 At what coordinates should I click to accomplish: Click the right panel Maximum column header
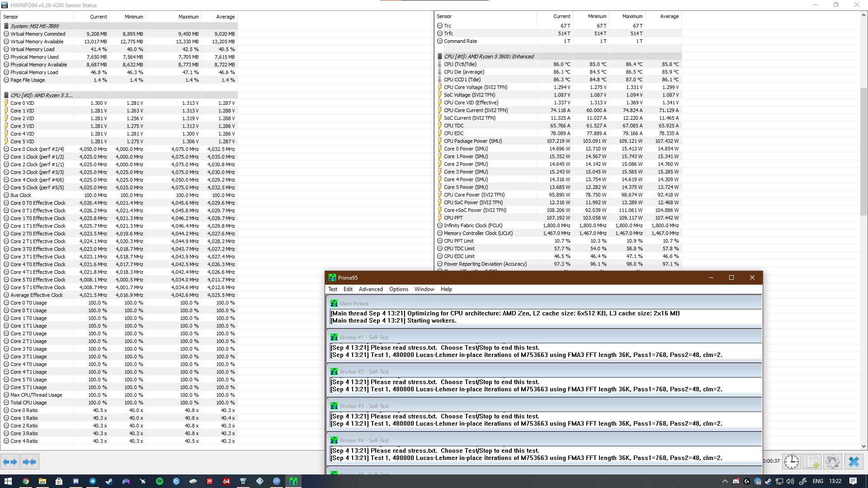pos(627,16)
